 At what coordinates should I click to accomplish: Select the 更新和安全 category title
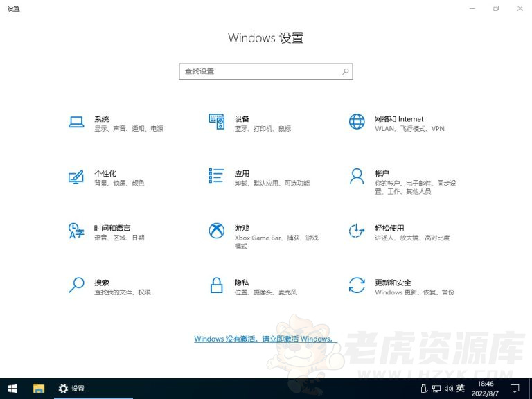point(393,283)
